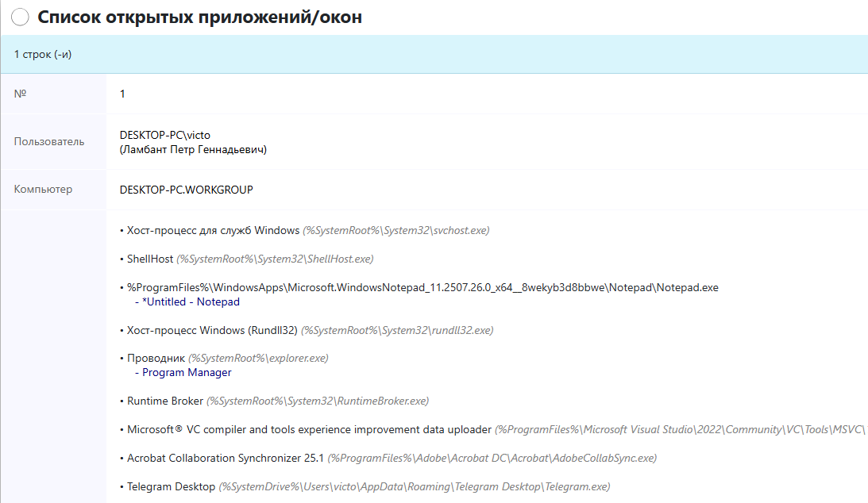Click the "Пользователь" row label

pyautogui.click(x=48, y=142)
